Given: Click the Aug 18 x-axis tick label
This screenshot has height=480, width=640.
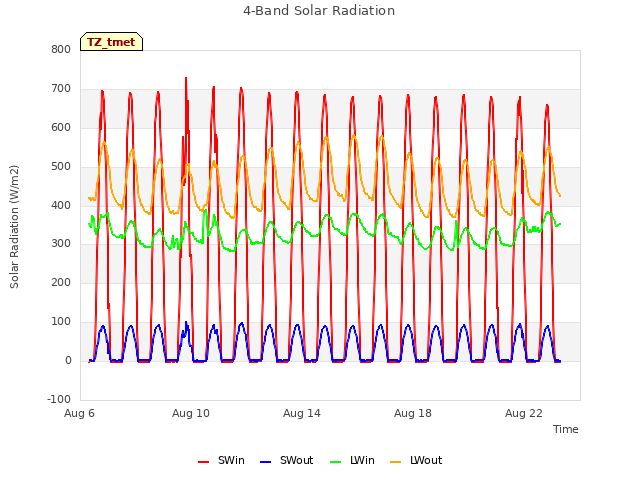Looking at the screenshot, I should pos(413,413).
